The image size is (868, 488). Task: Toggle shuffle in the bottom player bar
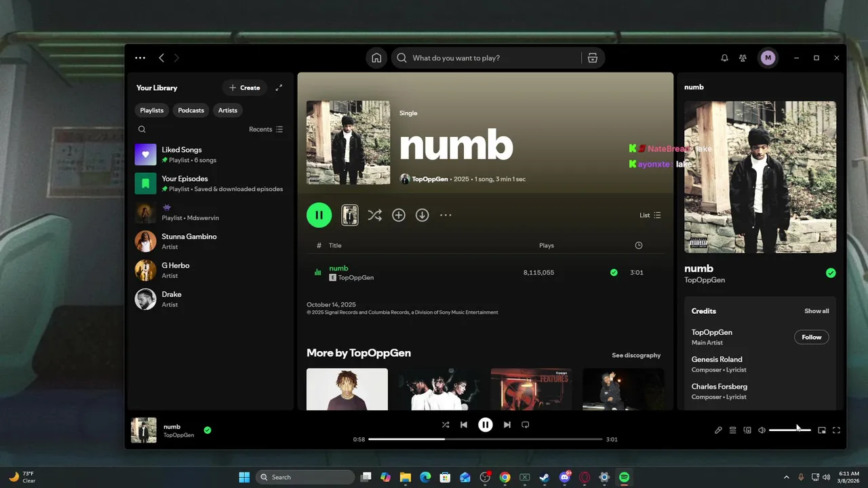[x=446, y=425]
